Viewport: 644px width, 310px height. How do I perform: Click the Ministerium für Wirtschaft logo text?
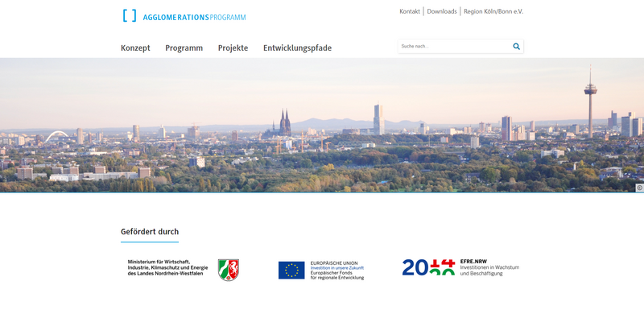pyautogui.click(x=167, y=267)
